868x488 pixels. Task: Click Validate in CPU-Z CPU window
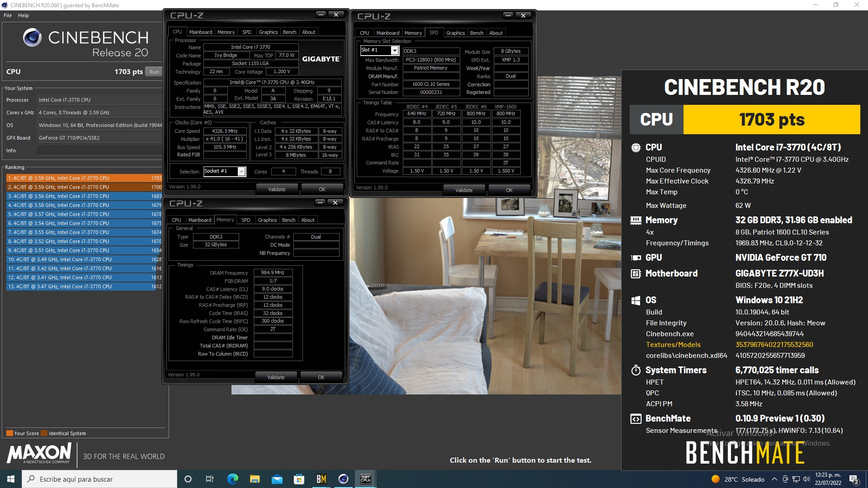tap(277, 189)
